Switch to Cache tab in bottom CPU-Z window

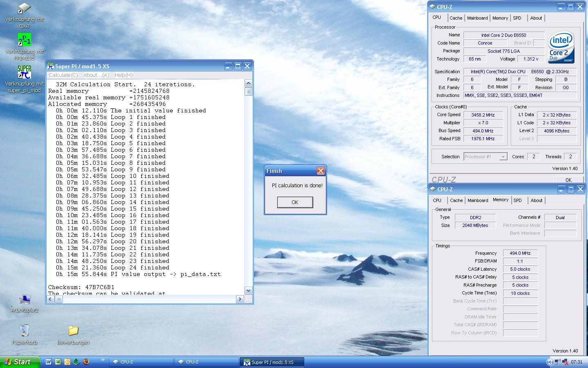(457, 200)
